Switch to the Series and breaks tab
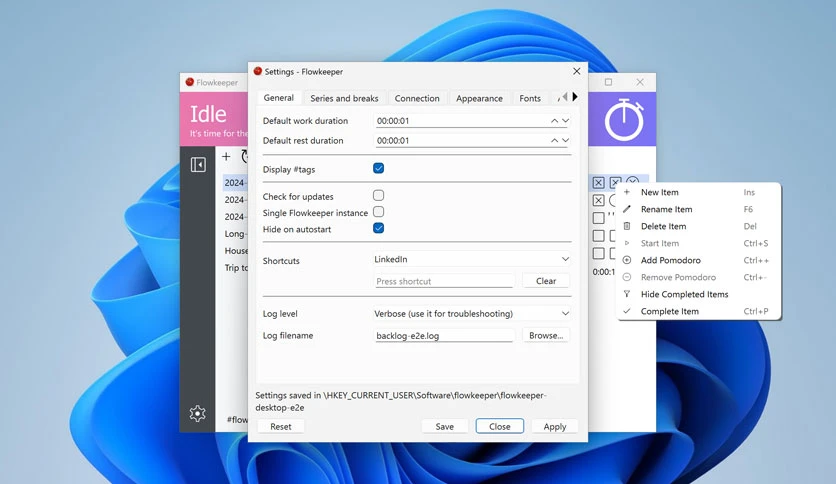Viewport: 836px width, 484px height. 344,99
